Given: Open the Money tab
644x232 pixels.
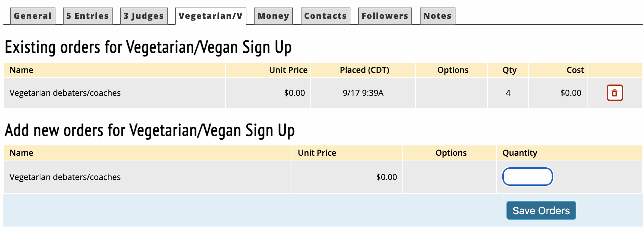Looking at the screenshot, I should pos(273,16).
